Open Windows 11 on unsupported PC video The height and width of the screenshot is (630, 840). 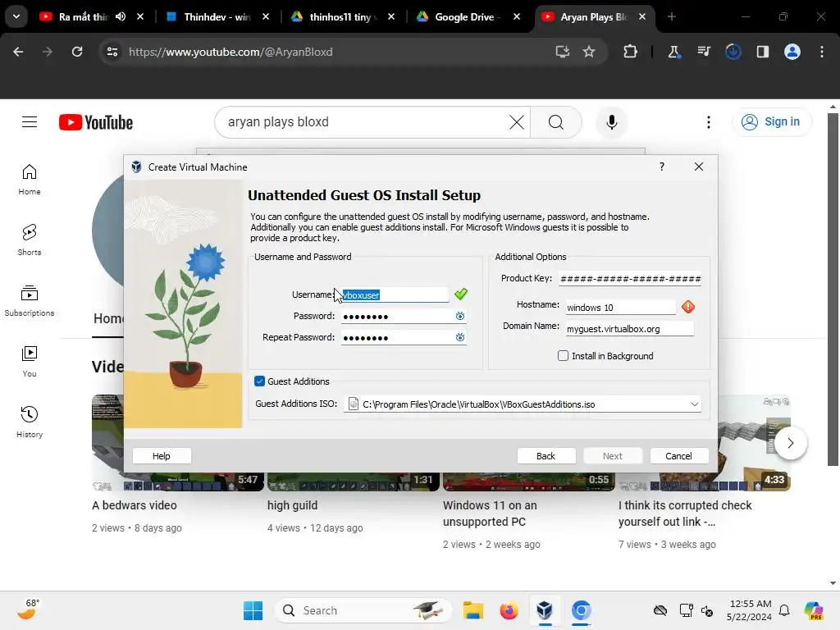point(490,514)
